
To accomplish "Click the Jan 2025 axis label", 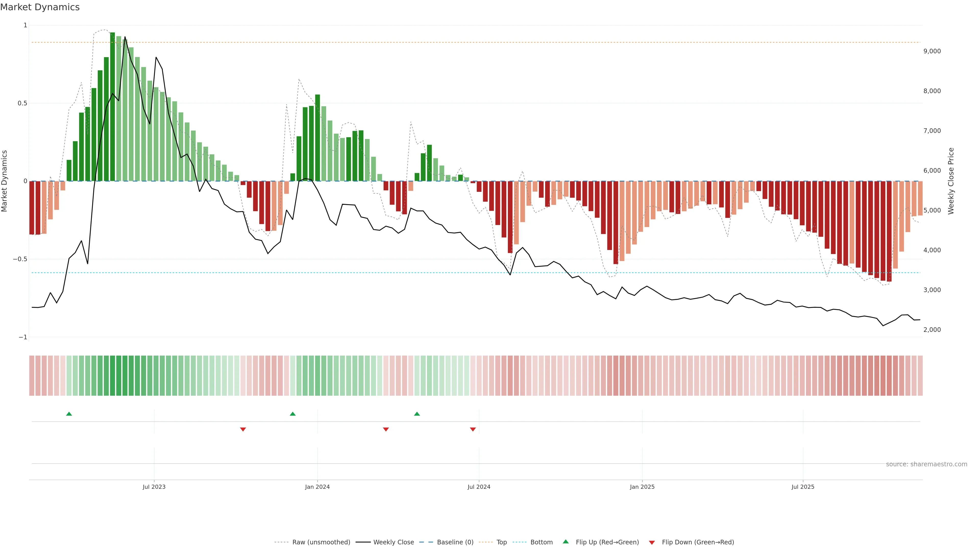I will 642,487.
